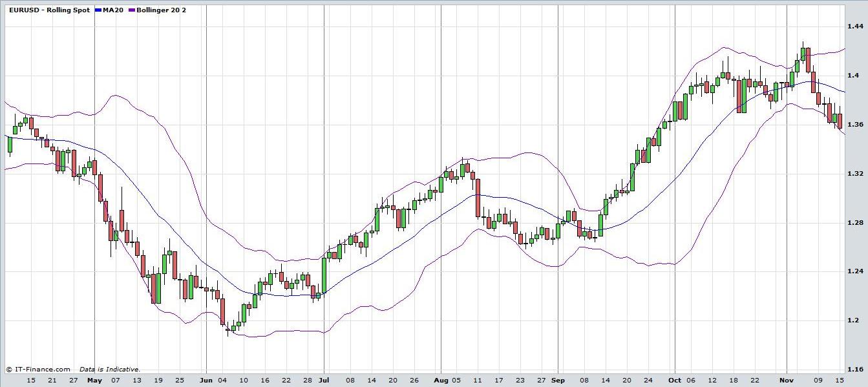Click date label 17 on the time axis

point(499,381)
